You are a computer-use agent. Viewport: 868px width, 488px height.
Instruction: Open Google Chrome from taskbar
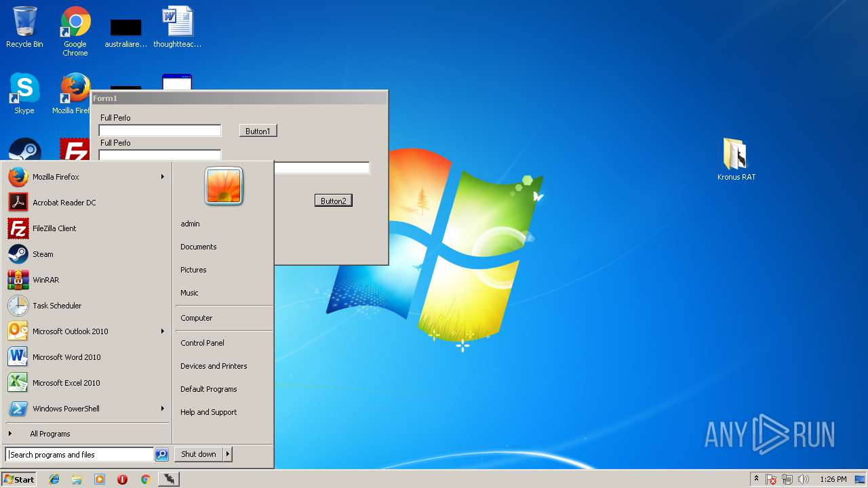[x=145, y=479]
